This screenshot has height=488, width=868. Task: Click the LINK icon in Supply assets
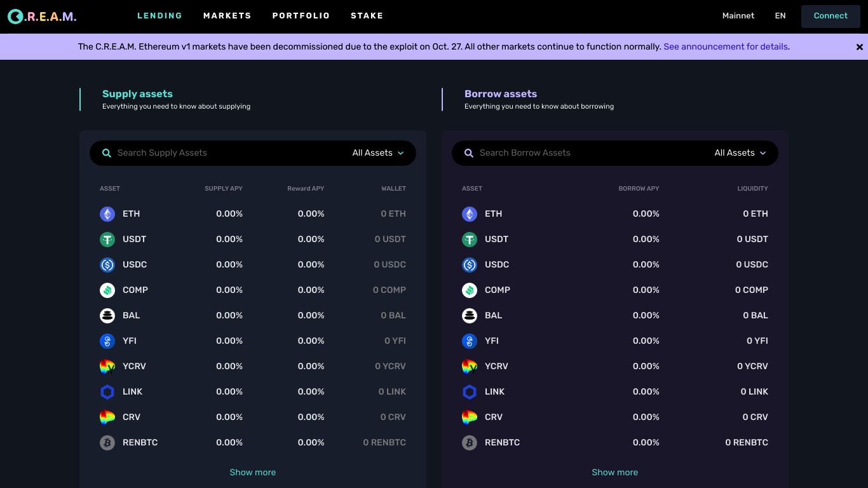click(107, 392)
